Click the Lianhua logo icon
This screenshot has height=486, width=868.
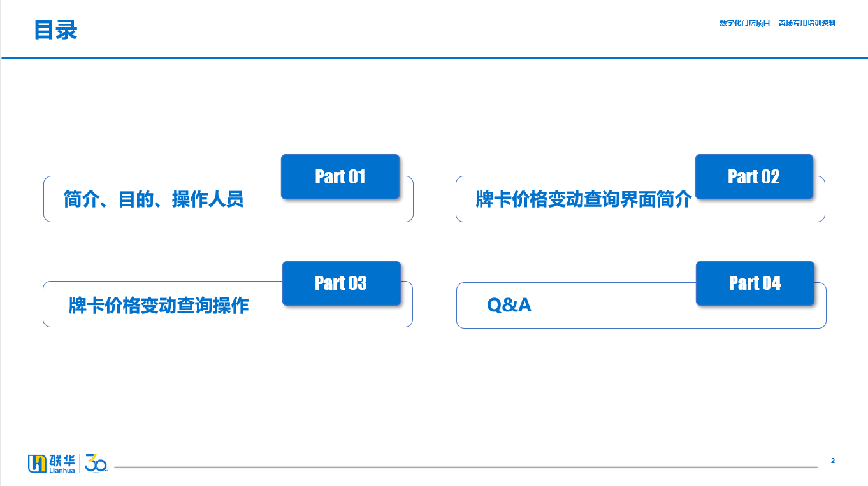pos(37,464)
